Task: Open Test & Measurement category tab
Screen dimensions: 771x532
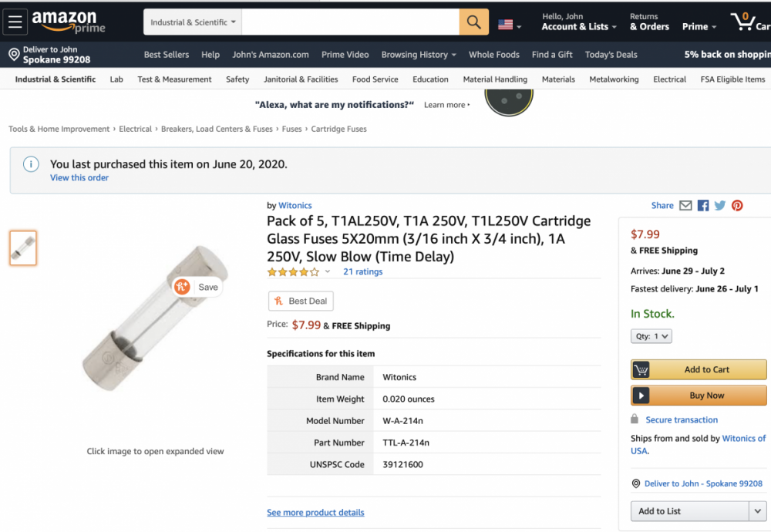Action: [x=174, y=79]
